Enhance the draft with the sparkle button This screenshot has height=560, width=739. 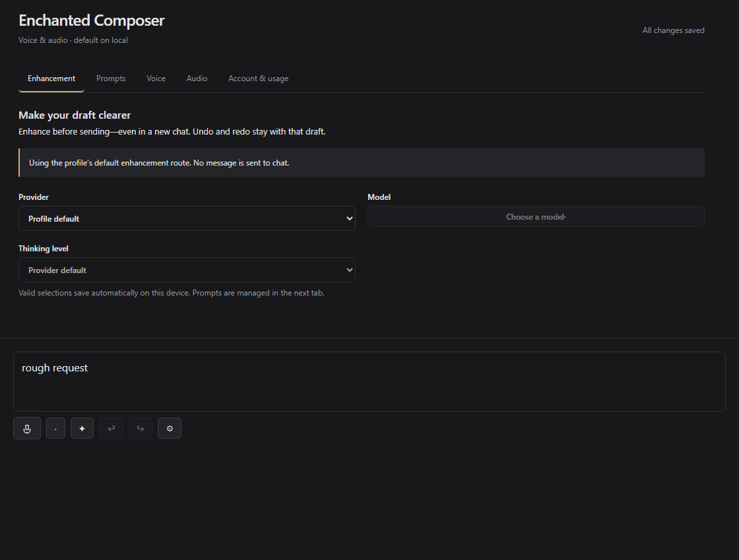[x=82, y=428]
